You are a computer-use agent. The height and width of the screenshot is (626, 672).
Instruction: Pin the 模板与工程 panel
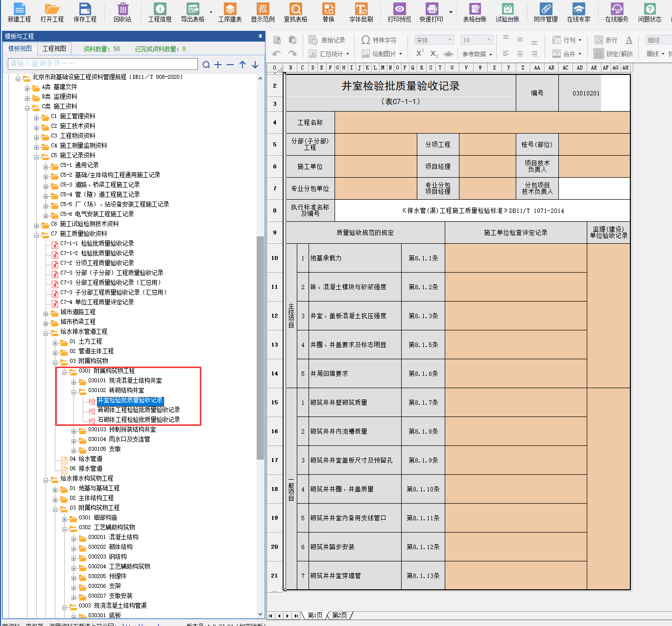coord(260,36)
